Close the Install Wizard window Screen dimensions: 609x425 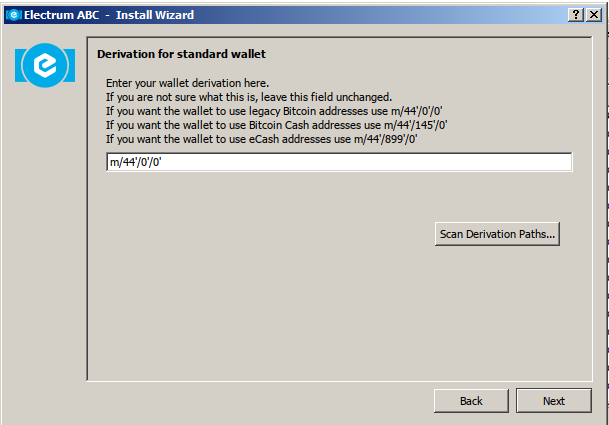(x=594, y=15)
